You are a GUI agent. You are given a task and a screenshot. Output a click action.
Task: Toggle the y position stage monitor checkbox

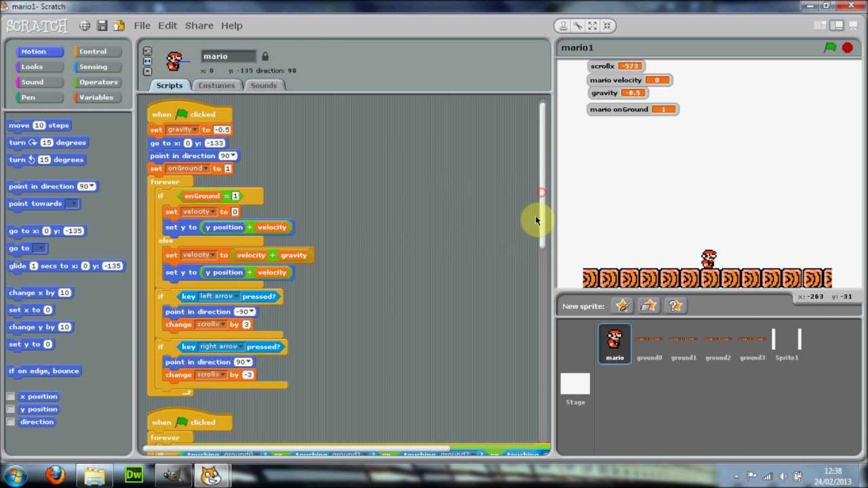pyautogui.click(x=10, y=409)
